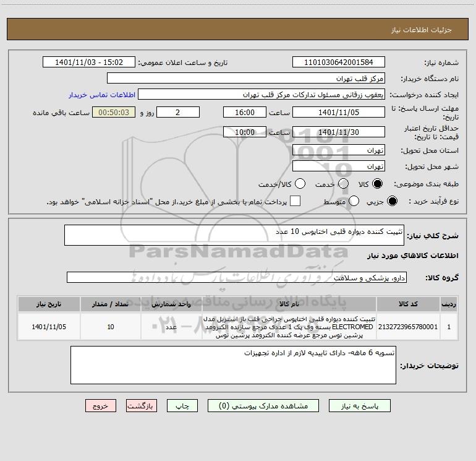
Task: Click the نام کالا column header
Action: [289, 304]
